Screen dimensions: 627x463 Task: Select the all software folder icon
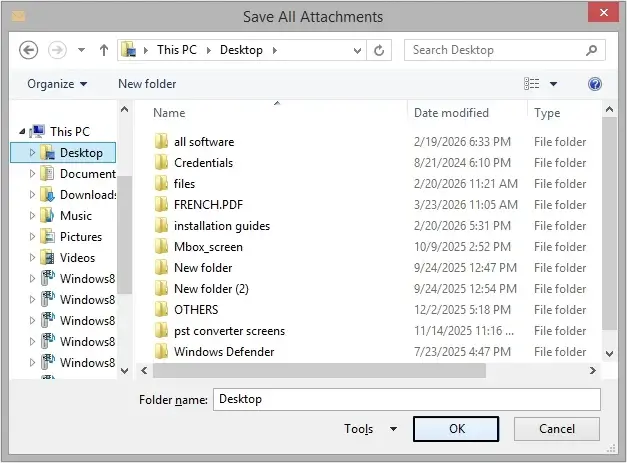pos(161,142)
